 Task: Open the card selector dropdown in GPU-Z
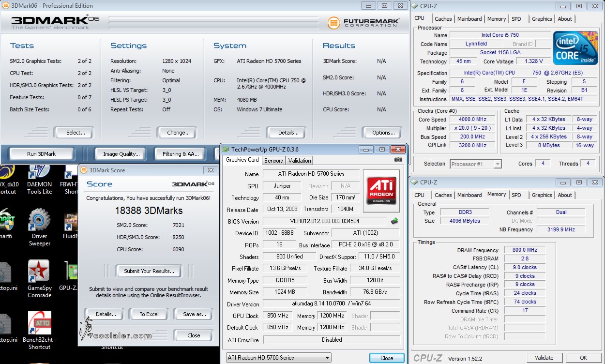[x=279, y=358]
